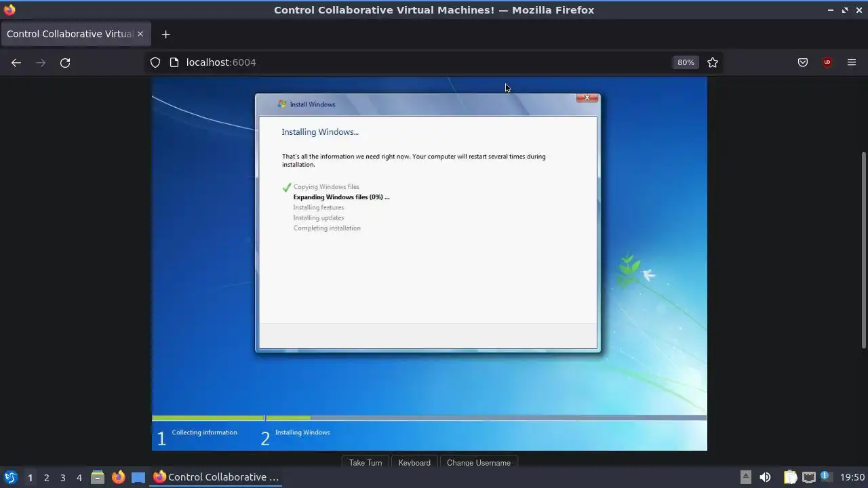Image resolution: width=868 pixels, height=488 pixels.
Task: Switch to workspace 4 in taskbar
Action: point(79,477)
